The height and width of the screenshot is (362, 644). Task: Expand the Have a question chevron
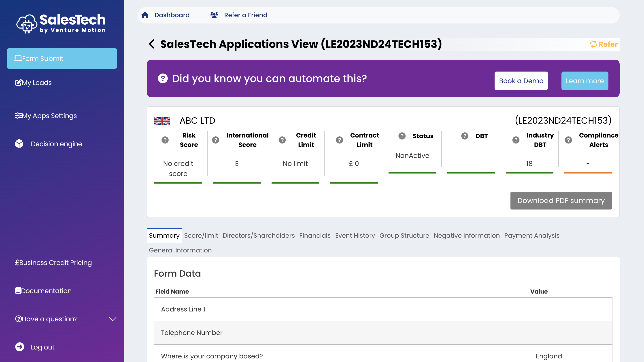[113, 319]
